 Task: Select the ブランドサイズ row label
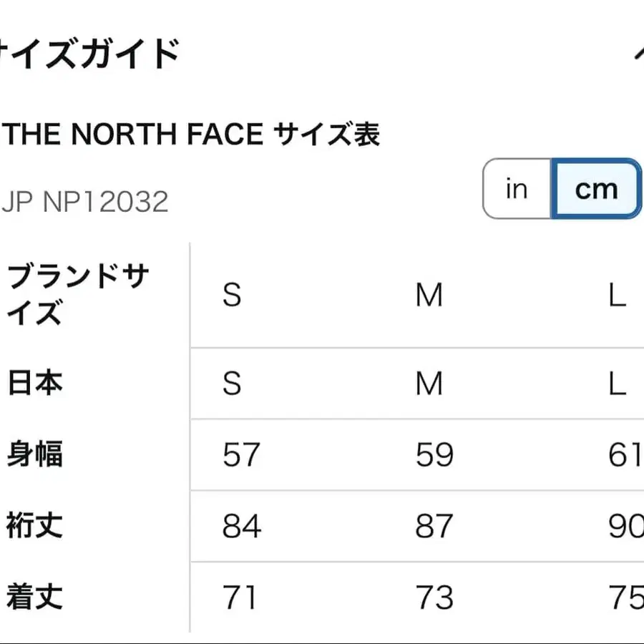click(77, 295)
